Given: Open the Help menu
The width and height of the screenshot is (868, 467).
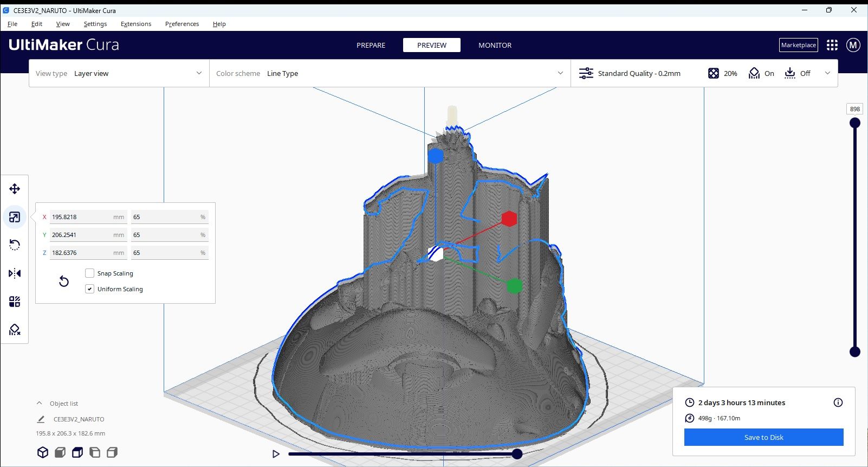Looking at the screenshot, I should [219, 24].
